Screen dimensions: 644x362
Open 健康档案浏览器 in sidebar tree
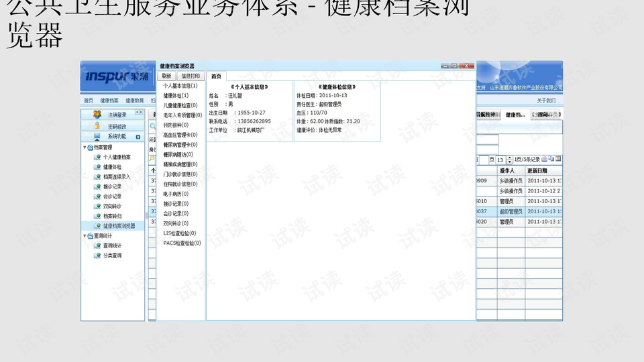[119, 226]
